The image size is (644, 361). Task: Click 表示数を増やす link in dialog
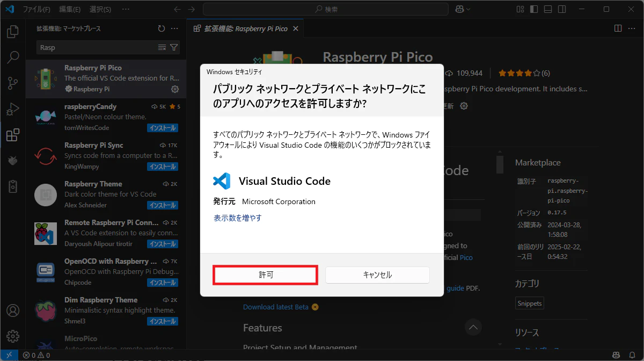click(x=238, y=218)
